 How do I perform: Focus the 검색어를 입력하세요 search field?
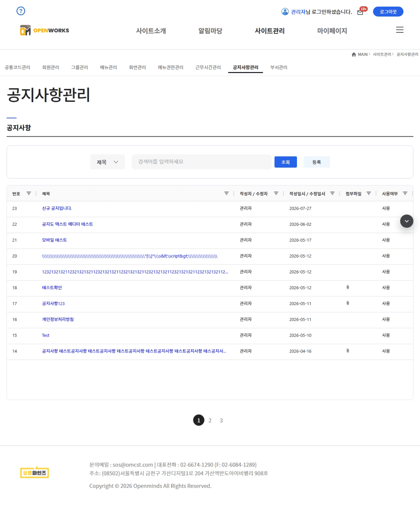pos(202,162)
